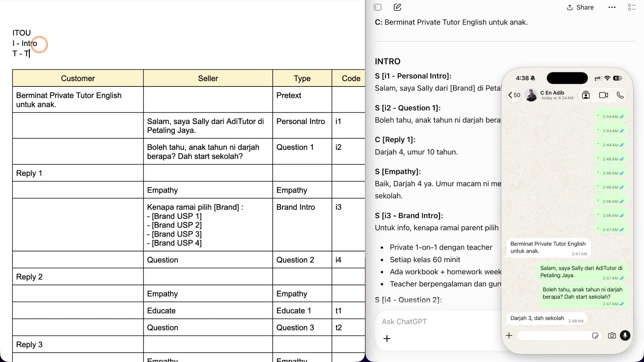
Task: Select the 'Darjah 3, dah sekolah' message
Action: click(547, 319)
